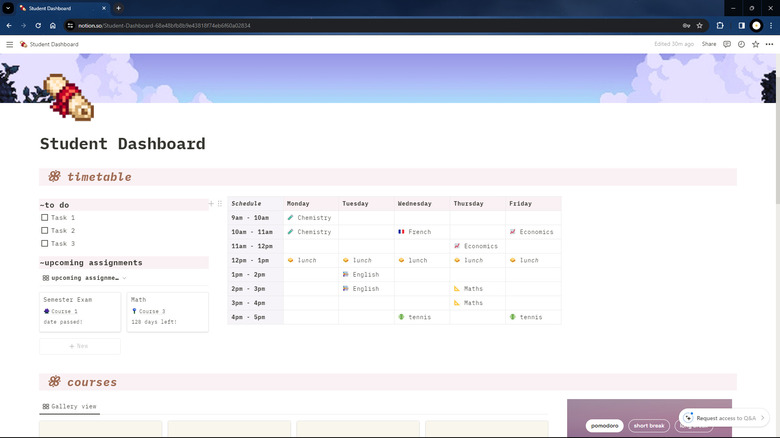780x438 pixels.
Task: Click the Share button
Action: [x=709, y=44]
